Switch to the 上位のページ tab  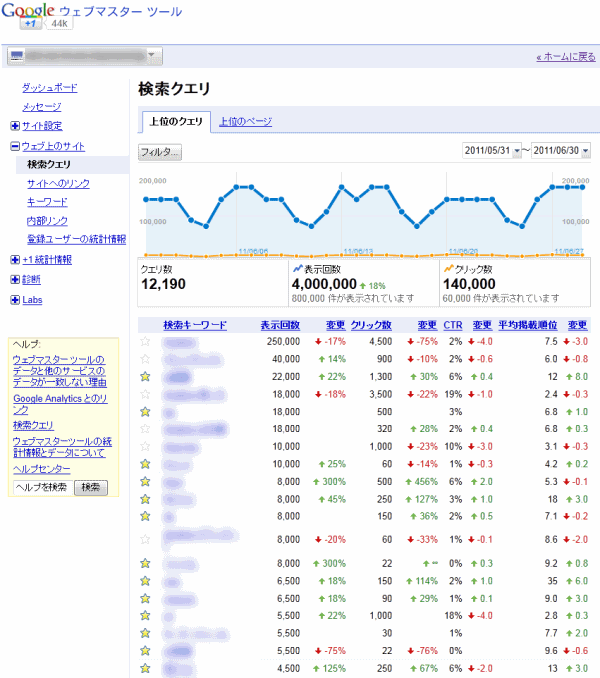[x=245, y=122]
